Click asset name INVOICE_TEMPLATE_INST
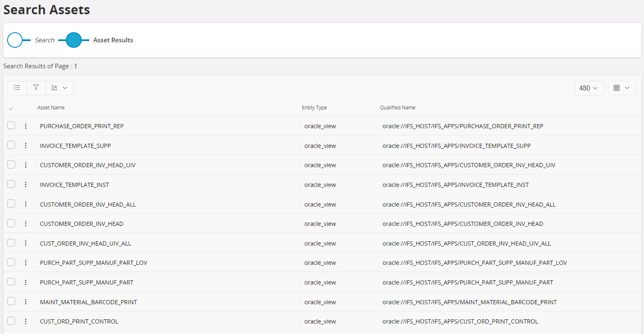 click(x=75, y=185)
